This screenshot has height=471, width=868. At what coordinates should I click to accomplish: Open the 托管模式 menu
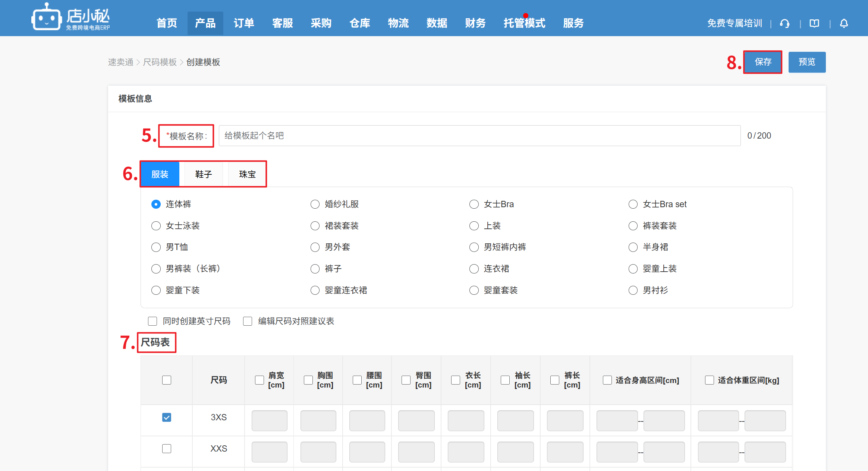pyautogui.click(x=524, y=23)
